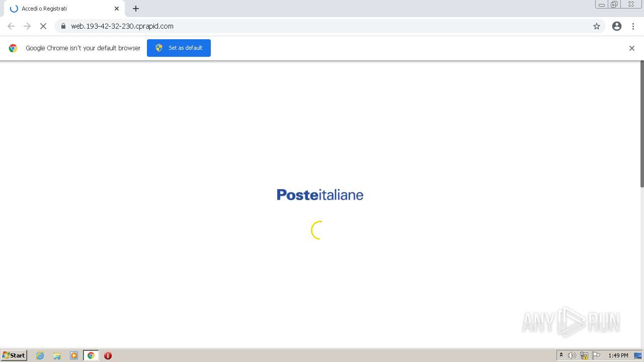Go forward to the next page

click(27, 26)
